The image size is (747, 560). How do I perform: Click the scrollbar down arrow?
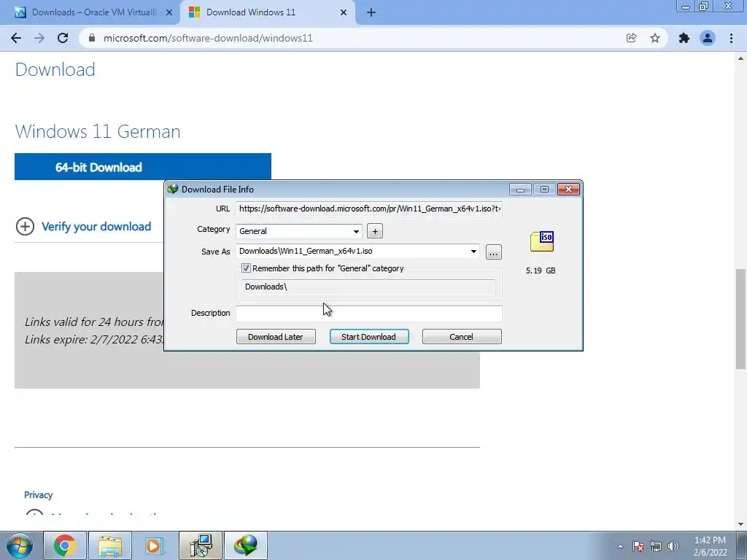click(x=740, y=524)
